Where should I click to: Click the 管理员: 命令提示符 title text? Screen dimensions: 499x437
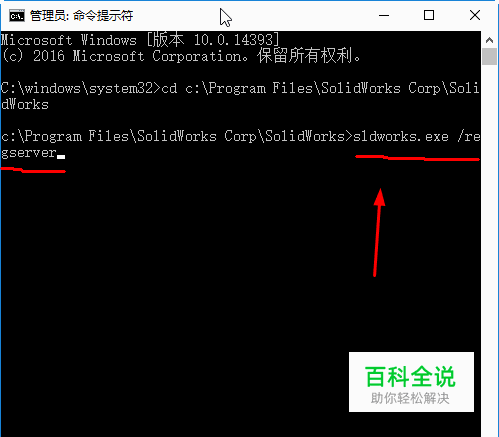point(82,16)
